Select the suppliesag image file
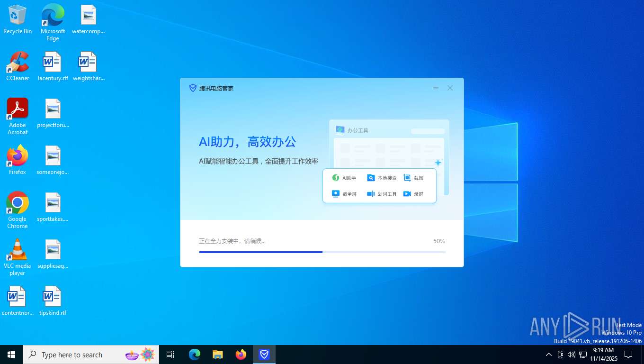The image size is (644, 364). click(53, 254)
